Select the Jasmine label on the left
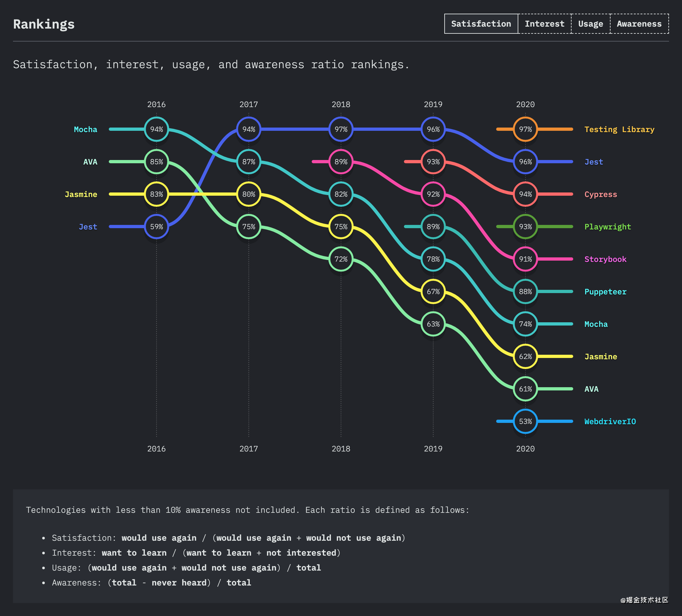The image size is (682, 616). [81, 194]
